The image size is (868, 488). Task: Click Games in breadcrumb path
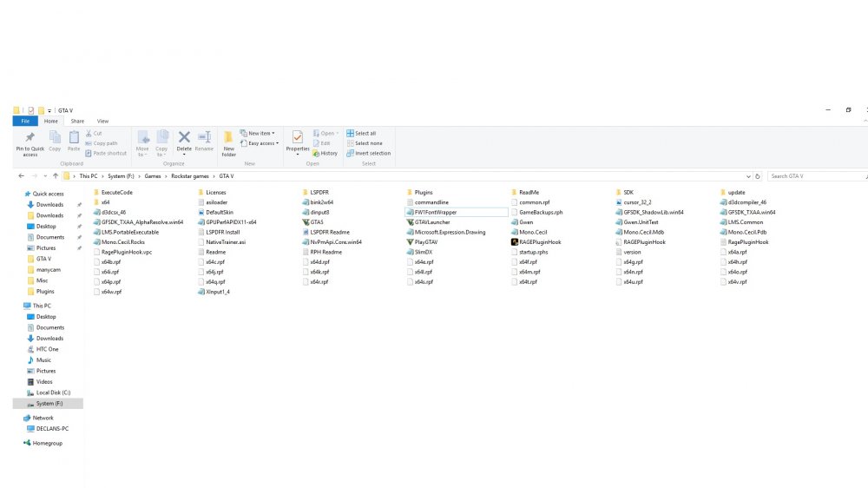pos(153,176)
